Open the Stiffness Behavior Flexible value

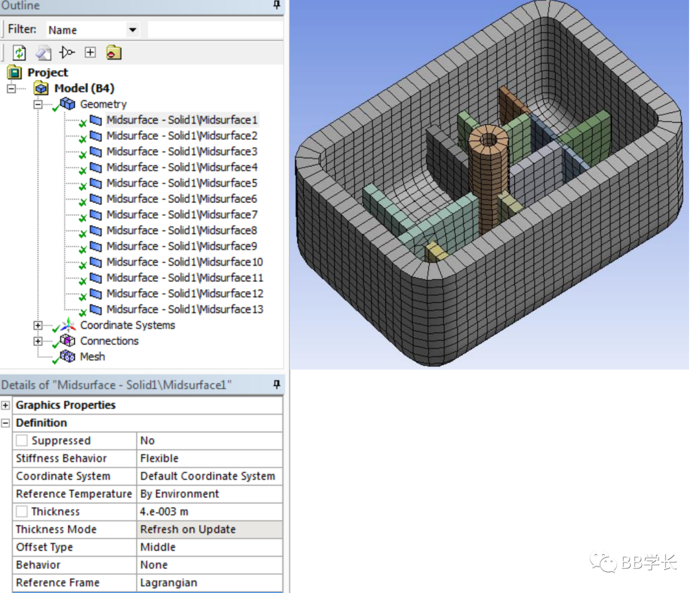(209, 458)
